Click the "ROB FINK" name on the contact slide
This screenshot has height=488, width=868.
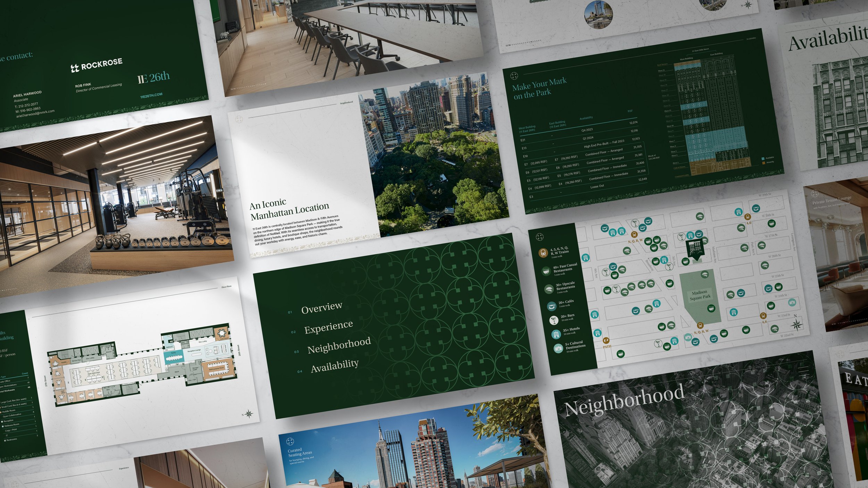pos(83,85)
